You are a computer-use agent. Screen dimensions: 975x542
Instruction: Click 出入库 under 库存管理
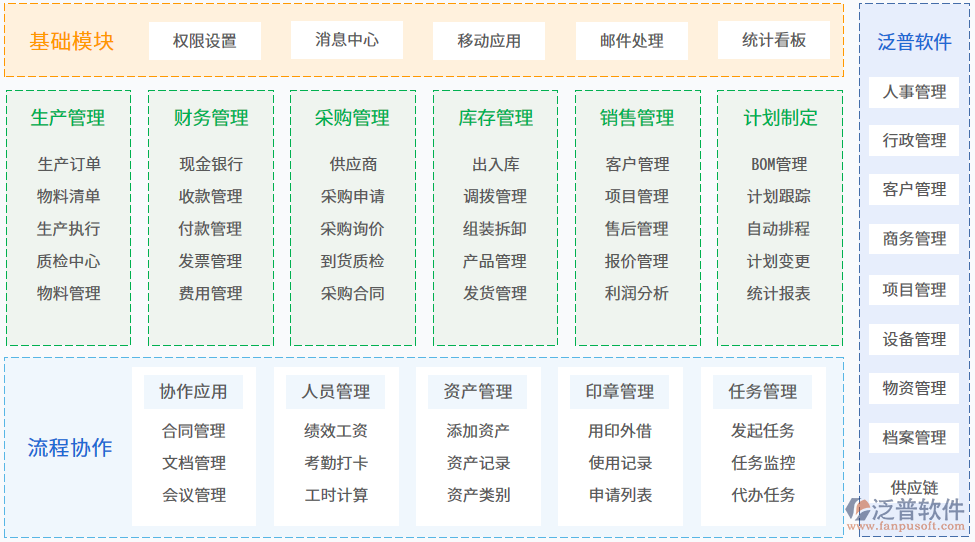495,164
